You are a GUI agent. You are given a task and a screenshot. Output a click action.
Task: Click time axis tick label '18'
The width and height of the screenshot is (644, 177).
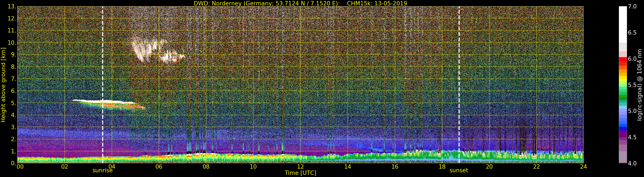[442, 167]
